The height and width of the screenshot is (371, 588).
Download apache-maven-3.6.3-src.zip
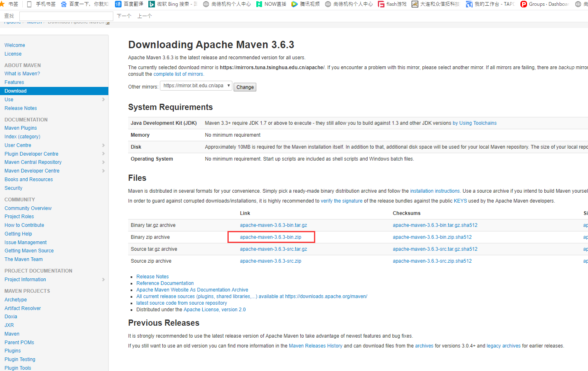point(271,261)
